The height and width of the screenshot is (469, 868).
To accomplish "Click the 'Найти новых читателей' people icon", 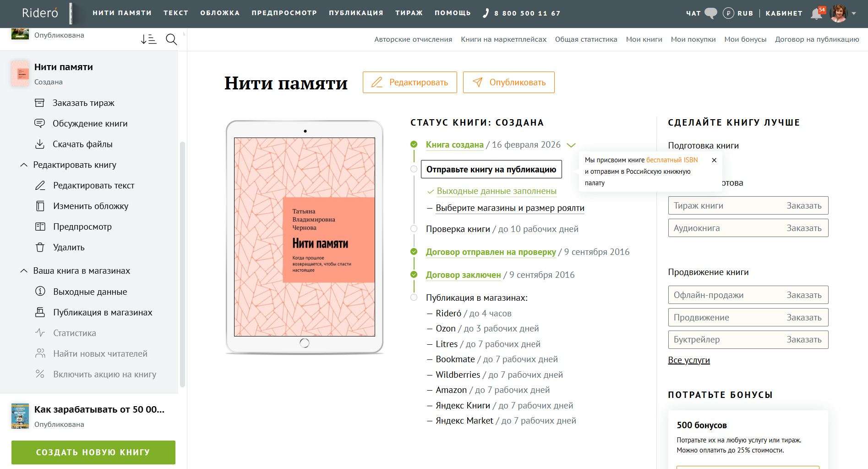I will (x=40, y=353).
